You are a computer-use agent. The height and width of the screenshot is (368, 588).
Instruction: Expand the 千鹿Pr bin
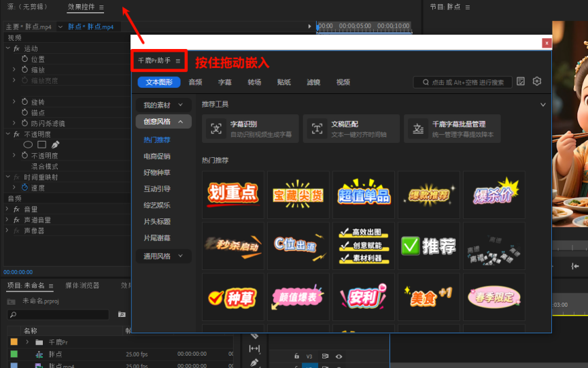pos(27,342)
